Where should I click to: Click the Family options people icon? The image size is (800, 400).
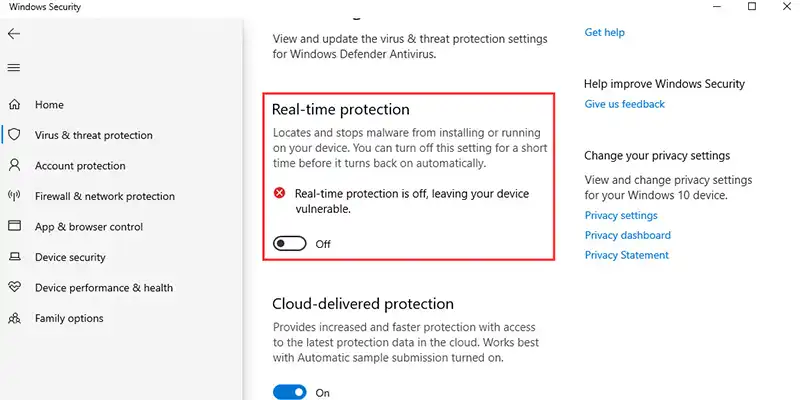coord(15,319)
